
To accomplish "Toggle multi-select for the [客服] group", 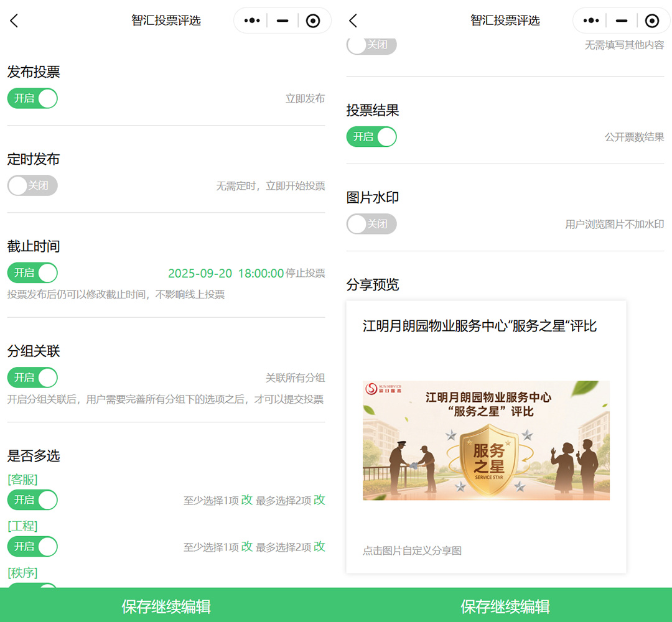I will 32,500.
